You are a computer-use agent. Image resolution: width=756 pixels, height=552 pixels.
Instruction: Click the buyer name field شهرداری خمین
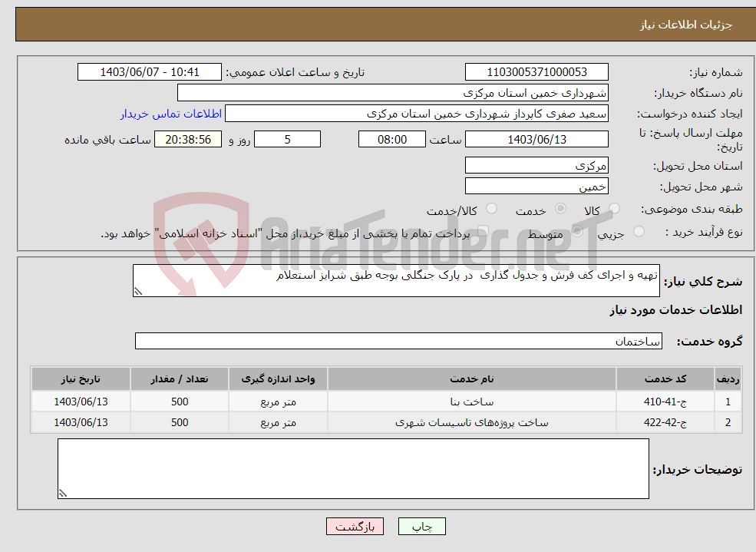pyautogui.click(x=393, y=93)
